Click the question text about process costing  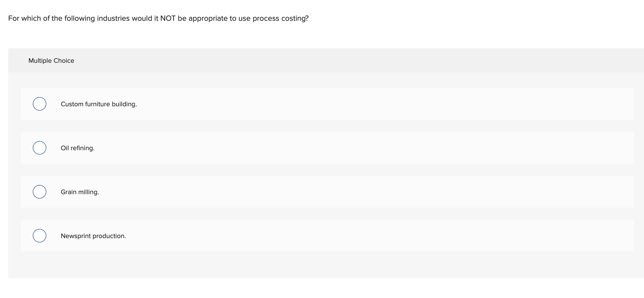tap(158, 18)
